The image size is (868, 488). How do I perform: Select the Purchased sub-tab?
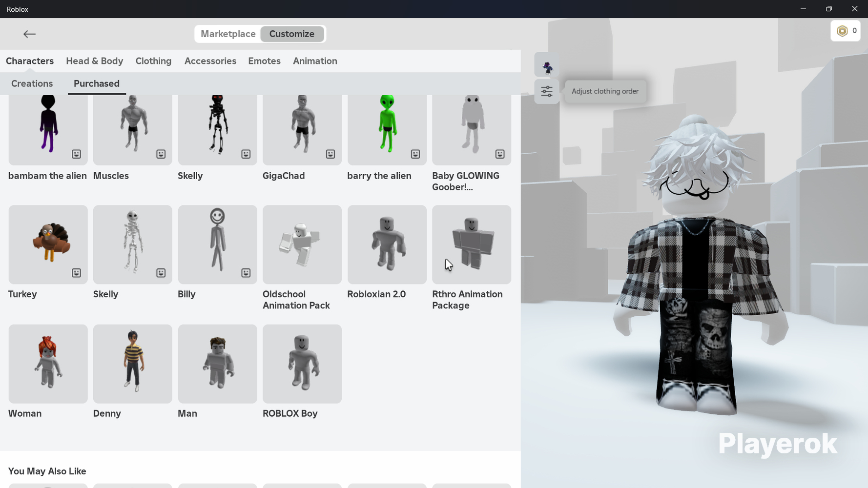coord(97,83)
